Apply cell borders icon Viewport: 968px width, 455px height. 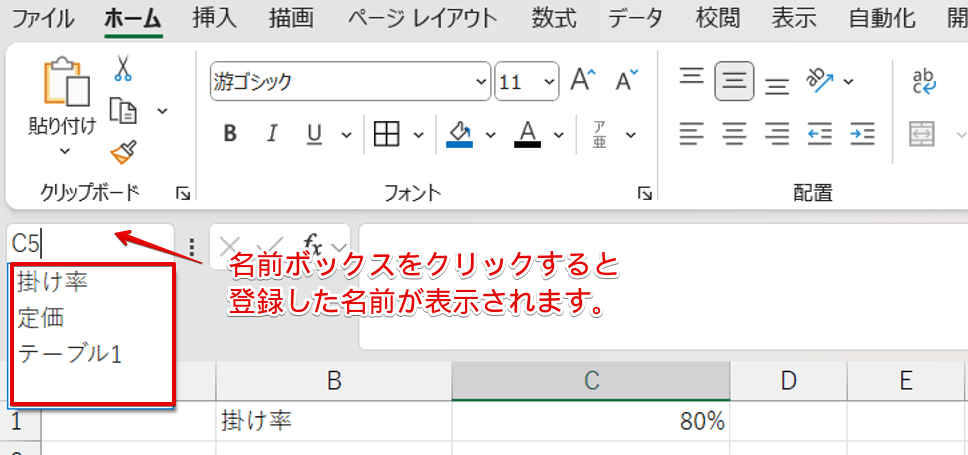point(387,133)
